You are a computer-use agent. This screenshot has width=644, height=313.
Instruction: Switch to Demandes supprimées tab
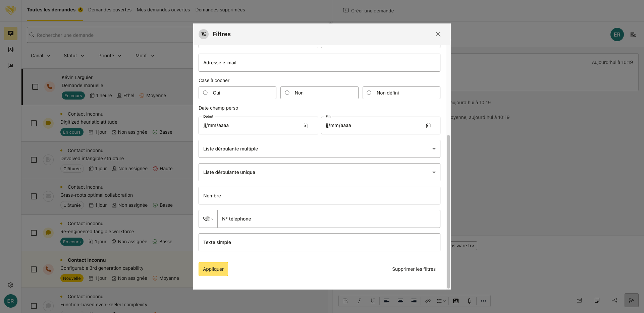click(220, 10)
